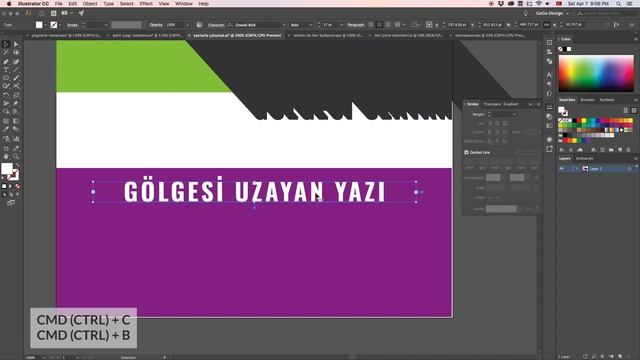640x360 pixels.
Task: Click the Delete Layer trash icon
Action: click(x=629, y=356)
